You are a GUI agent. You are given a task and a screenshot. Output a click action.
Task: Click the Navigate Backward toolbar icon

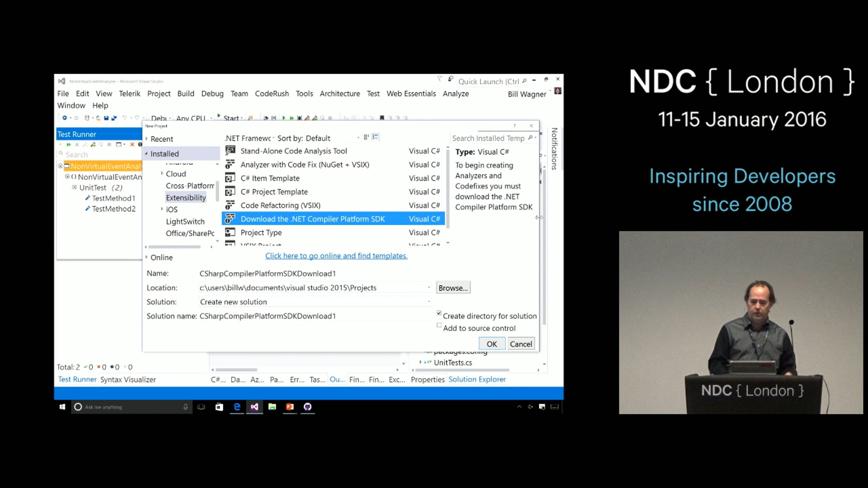(x=64, y=118)
